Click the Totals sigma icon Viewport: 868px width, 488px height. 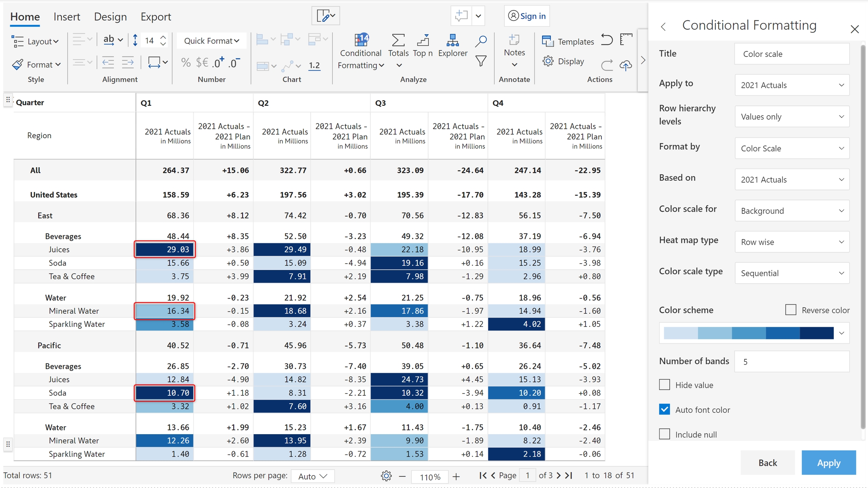point(398,40)
